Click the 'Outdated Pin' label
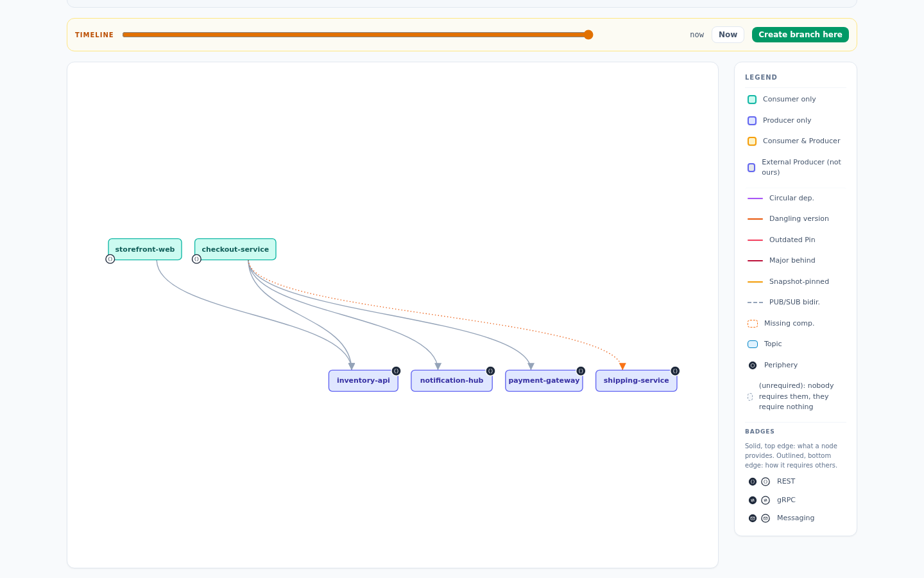This screenshot has width=924, height=578. pyautogui.click(x=792, y=240)
